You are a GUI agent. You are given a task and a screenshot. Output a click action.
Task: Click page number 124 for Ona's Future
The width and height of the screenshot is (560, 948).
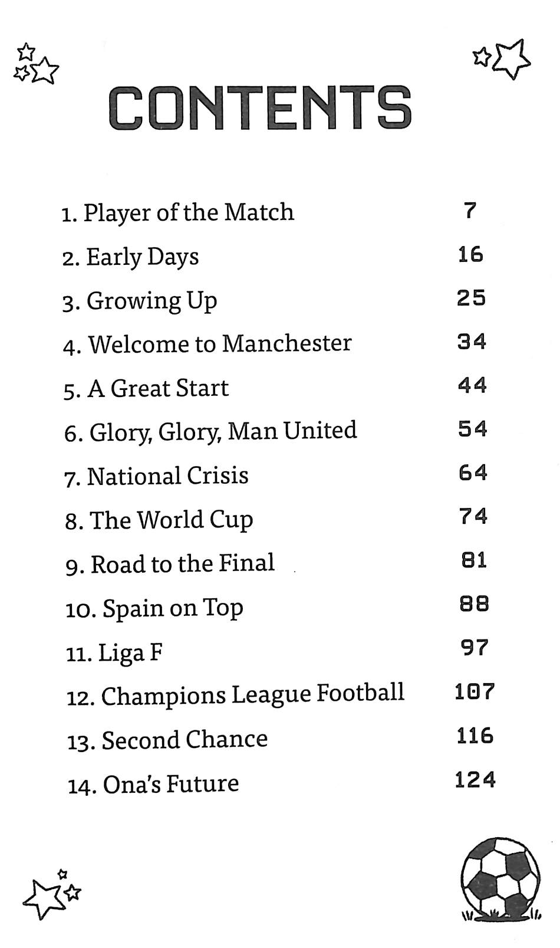[475, 780]
